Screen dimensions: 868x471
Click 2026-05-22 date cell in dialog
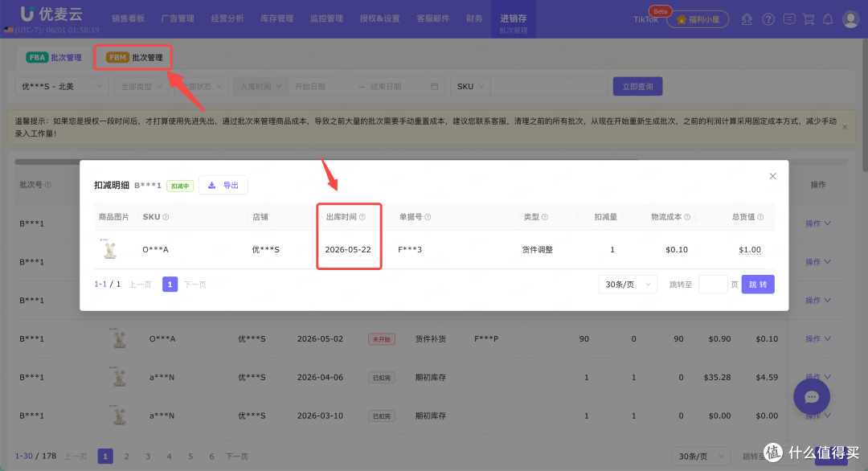[x=348, y=250]
